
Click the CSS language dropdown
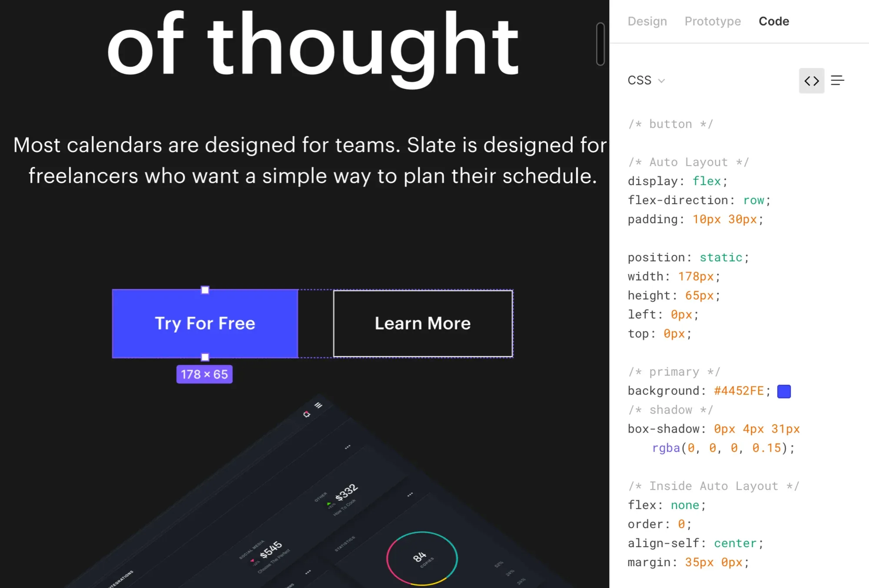647,80
